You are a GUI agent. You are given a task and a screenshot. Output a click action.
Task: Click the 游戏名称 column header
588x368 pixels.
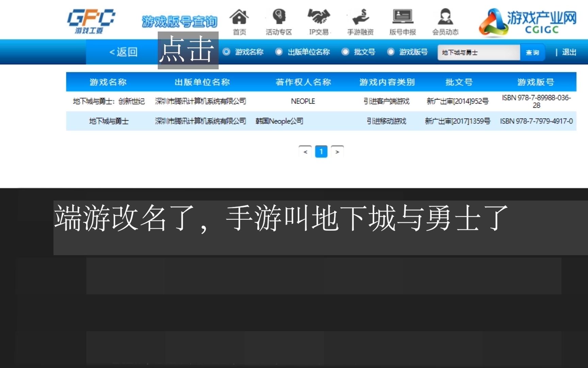pos(108,82)
